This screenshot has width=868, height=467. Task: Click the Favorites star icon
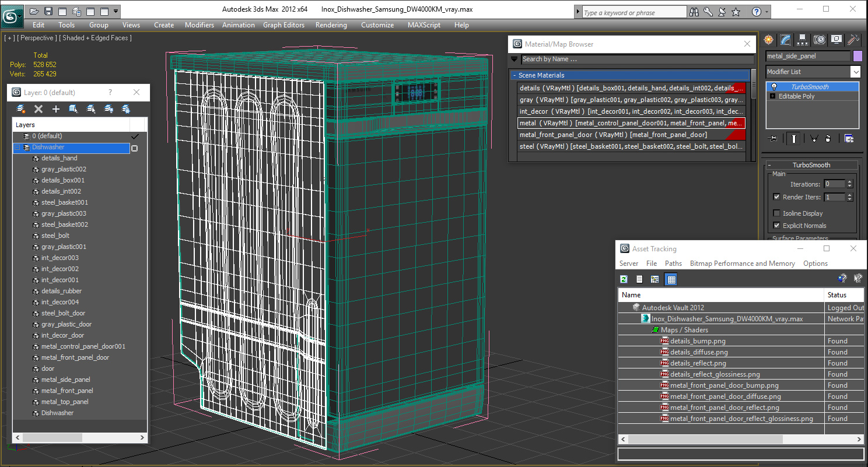coord(736,12)
